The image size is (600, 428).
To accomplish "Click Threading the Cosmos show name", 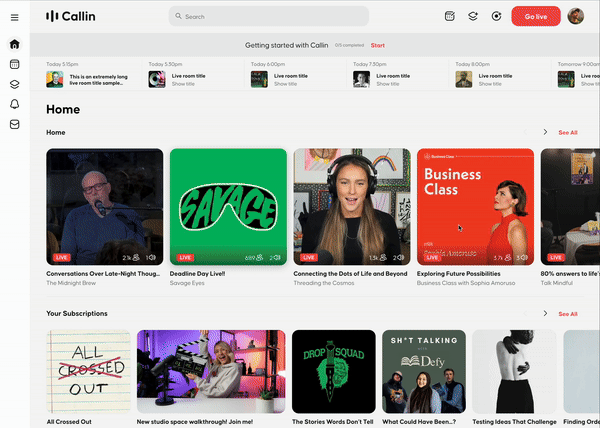I will (324, 283).
